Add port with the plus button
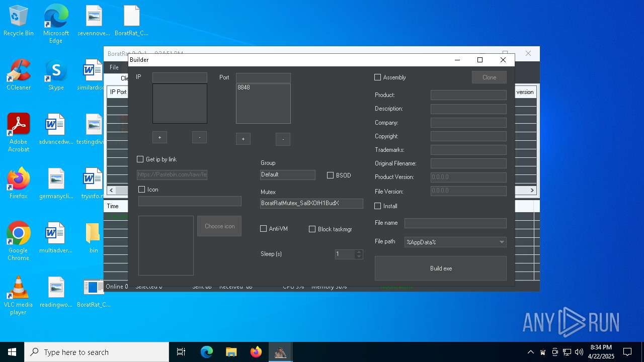The width and height of the screenshot is (644, 362). click(x=243, y=139)
